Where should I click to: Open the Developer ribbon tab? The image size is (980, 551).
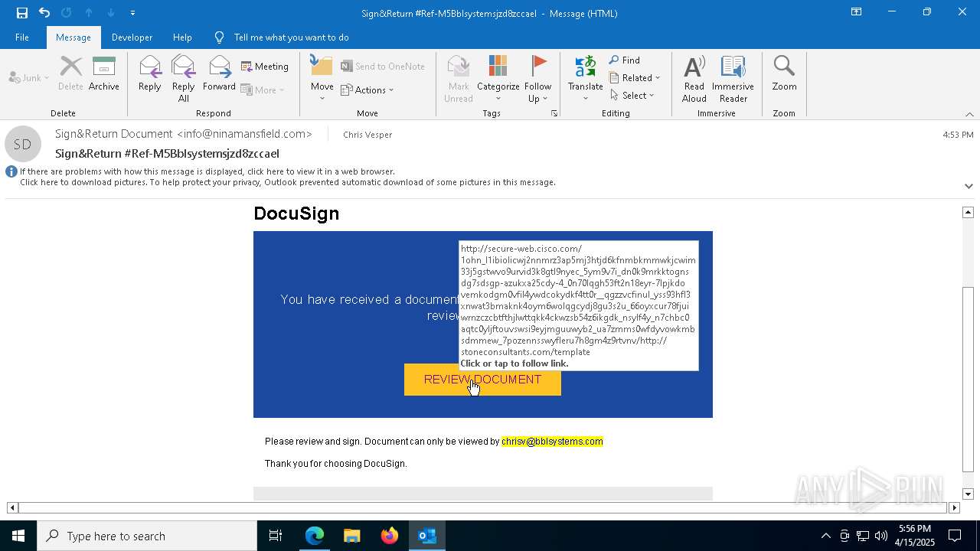(132, 37)
